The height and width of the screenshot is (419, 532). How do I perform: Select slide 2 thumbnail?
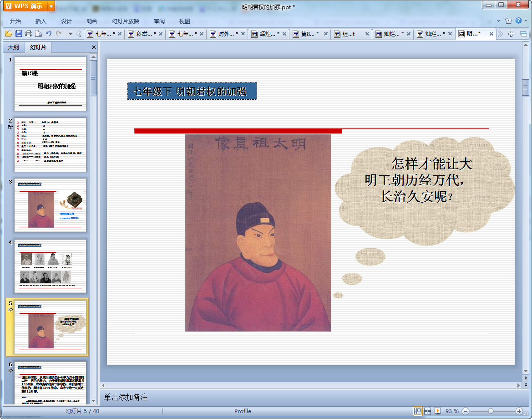(x=50, y=145)
